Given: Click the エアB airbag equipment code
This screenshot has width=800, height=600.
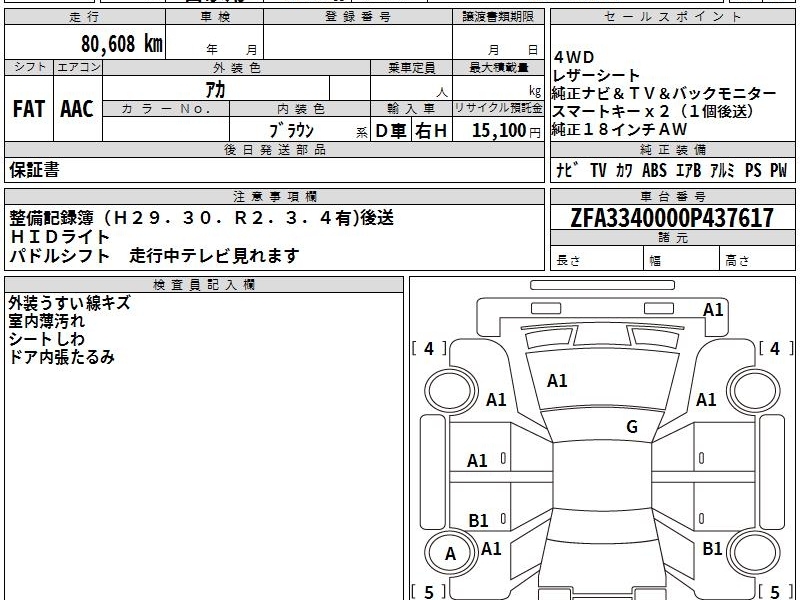Looking at the screenshot, I should [688, 170].
